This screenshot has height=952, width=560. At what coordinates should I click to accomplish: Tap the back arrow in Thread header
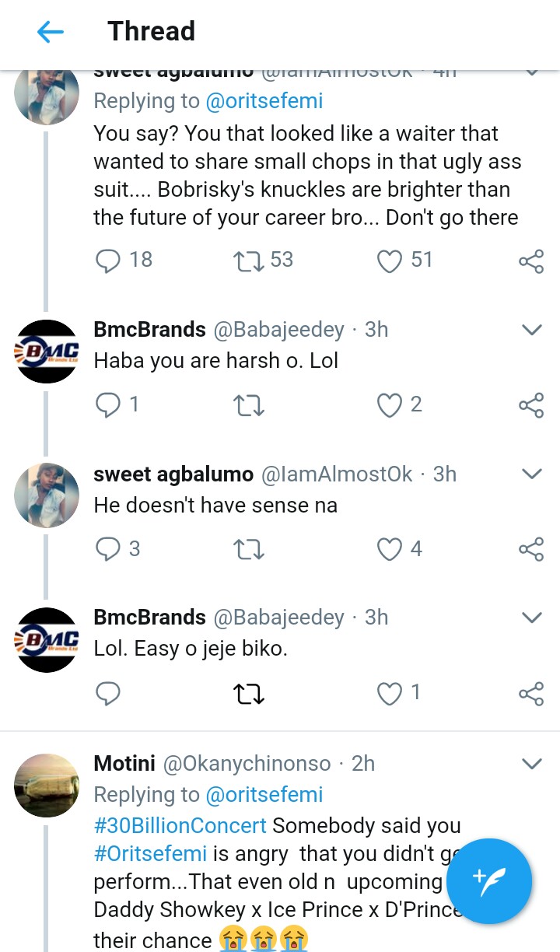click(x=51, y=32)
